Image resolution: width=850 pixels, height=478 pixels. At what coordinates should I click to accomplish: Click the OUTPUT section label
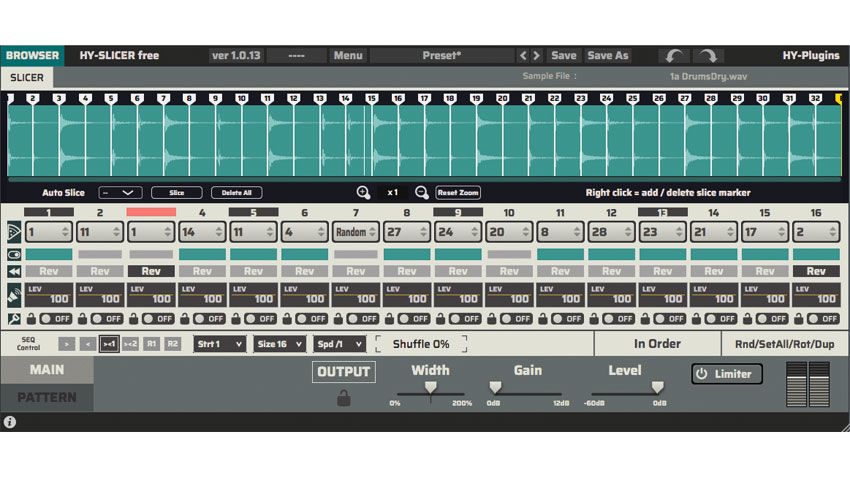click(x=344, y=372)
